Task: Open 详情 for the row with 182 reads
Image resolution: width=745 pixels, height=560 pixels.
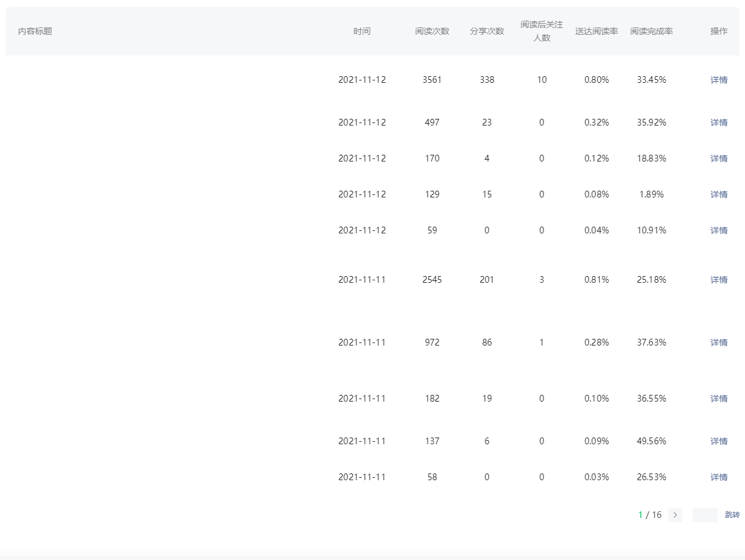Action: pyautogui.click(x=719, y=399)
